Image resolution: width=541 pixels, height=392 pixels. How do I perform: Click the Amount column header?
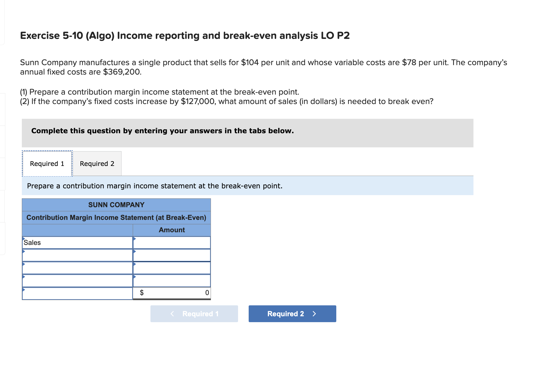[x=172, y=230]
